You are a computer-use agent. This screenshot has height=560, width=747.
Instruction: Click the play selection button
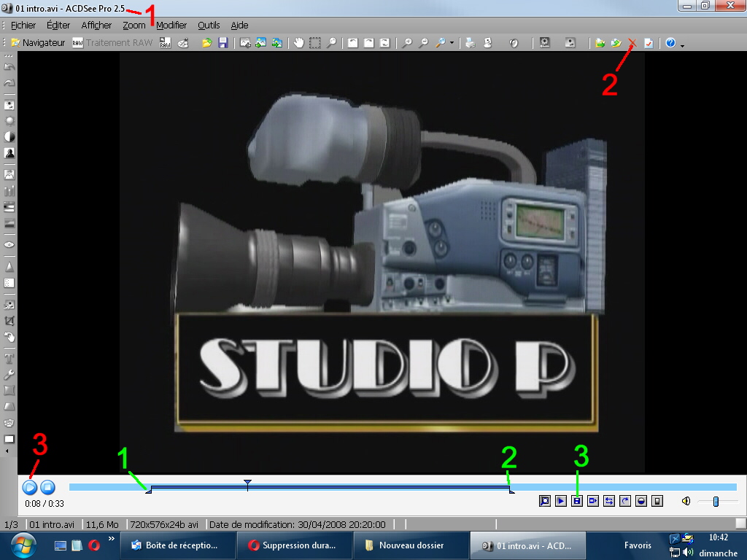(561, 501)
